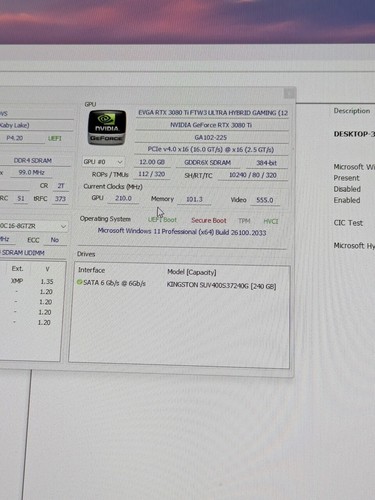Click the tRFC value 373
Screen dimensions: 375x500
click(60, 199)
